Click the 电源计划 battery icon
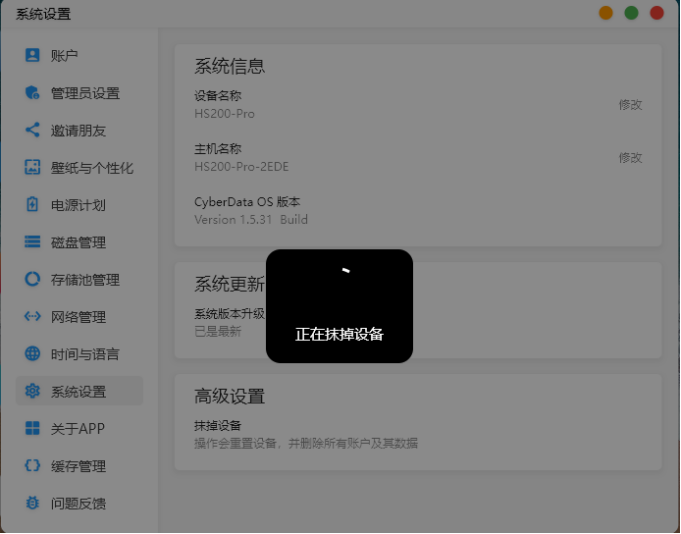 tap(33, 205)
